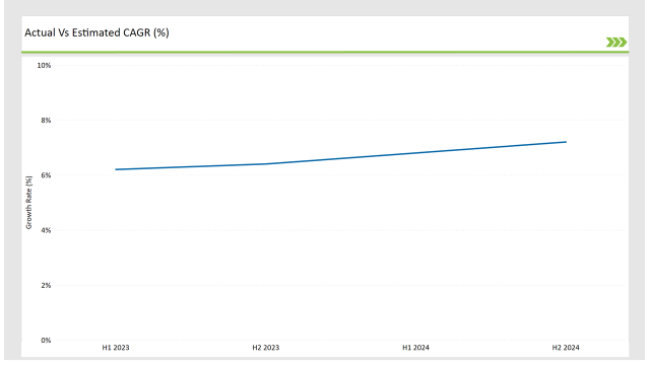Select the 'H2 2023' axis label
Screen dimensions: 650x365
click(266, 348)
